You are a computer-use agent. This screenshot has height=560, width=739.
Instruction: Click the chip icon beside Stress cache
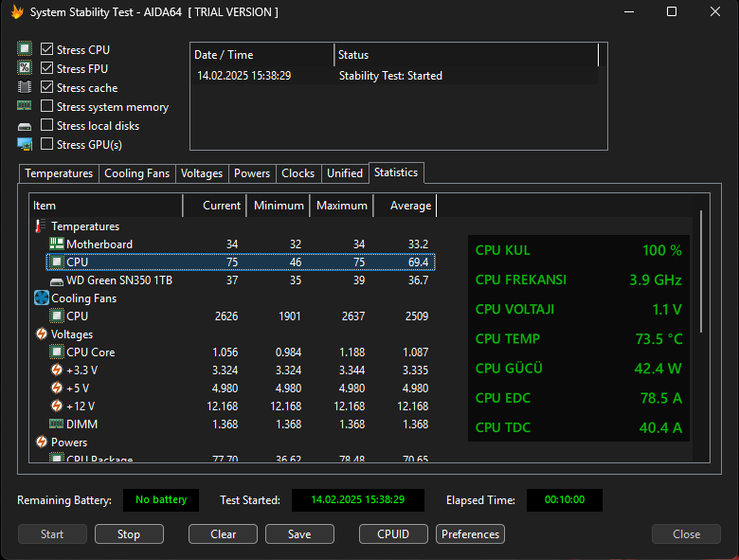click(x=25, y=87)
